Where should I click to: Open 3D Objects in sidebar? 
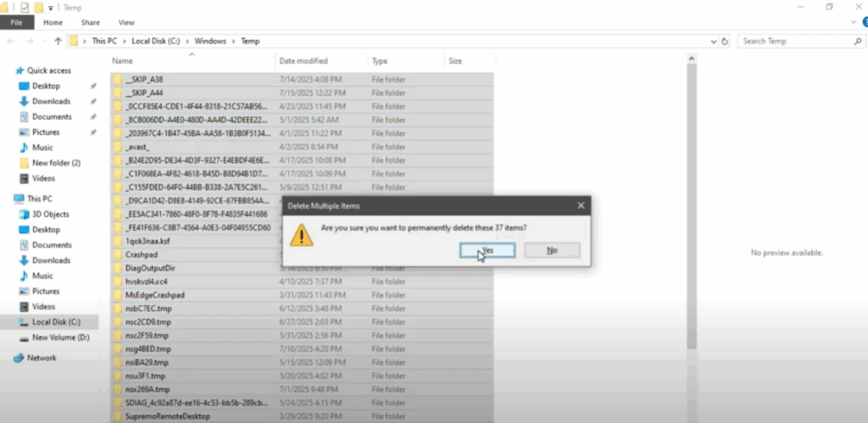coord(50,214)
